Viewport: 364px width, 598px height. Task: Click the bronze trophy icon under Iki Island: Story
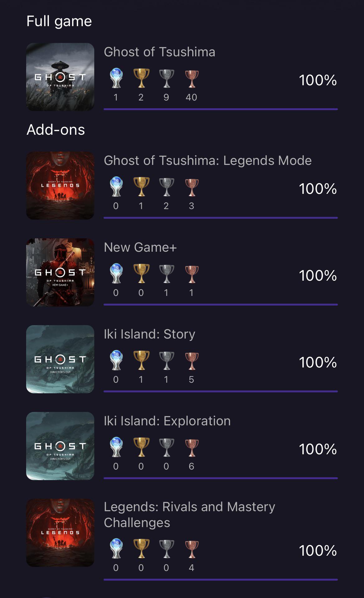(192, 360)
